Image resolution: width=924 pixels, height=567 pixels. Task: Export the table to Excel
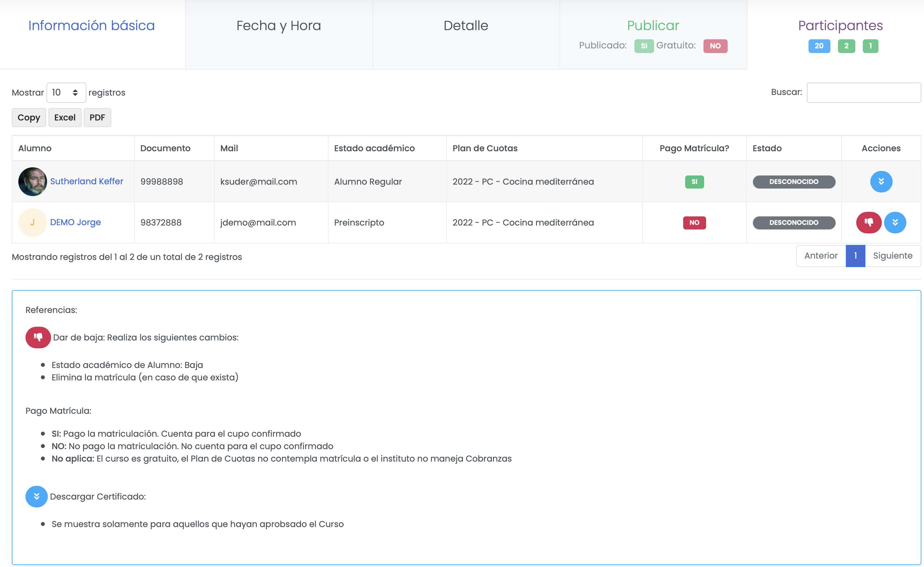65,118
